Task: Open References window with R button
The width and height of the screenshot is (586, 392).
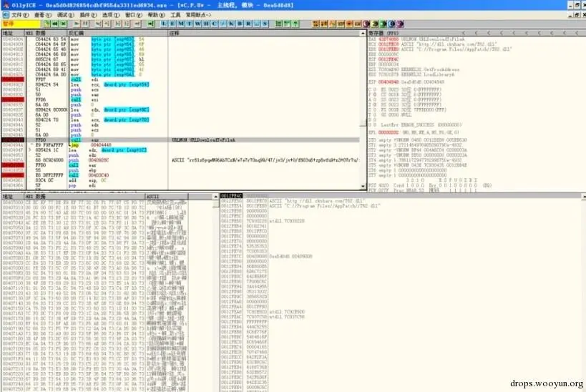Action: (248, 24)
